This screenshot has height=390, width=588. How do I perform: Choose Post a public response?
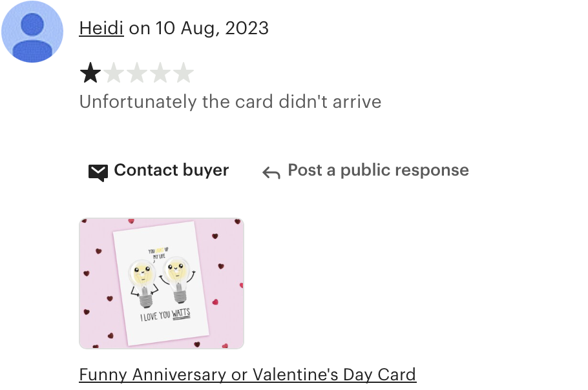(379, 170)
